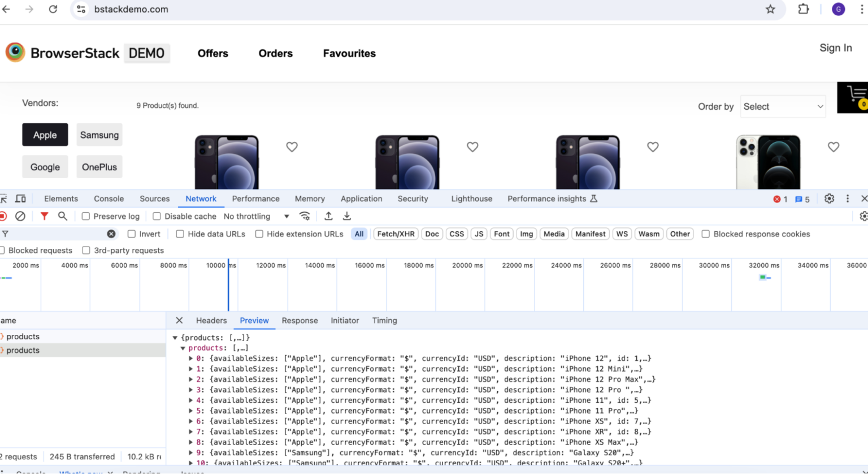Enable the Preserve log checkbox
Screen dimensions: 868x474
click(85, 216)
